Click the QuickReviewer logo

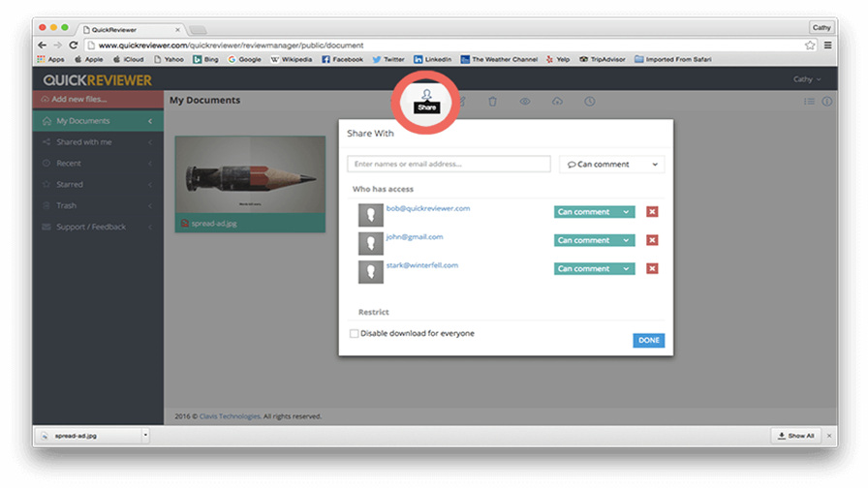(x=98, y=80)
